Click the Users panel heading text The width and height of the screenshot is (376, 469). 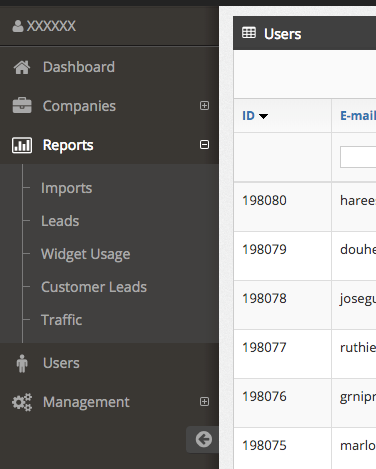(x=283, y=34)
